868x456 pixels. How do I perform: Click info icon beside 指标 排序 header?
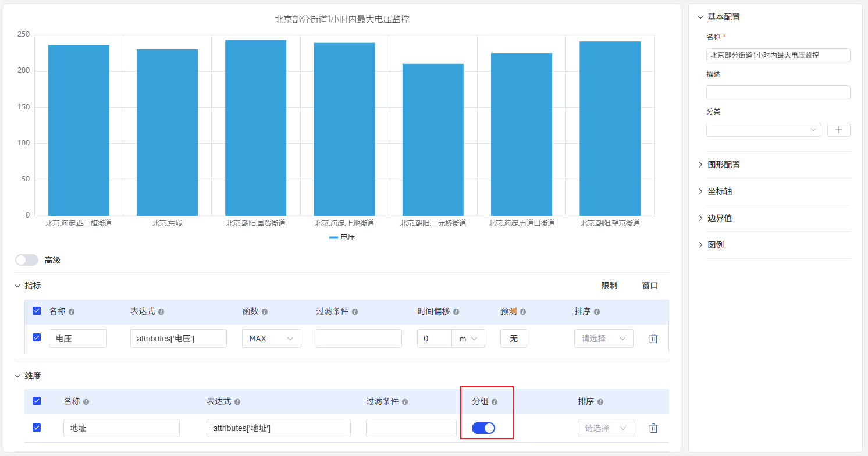tap(597, 312)
